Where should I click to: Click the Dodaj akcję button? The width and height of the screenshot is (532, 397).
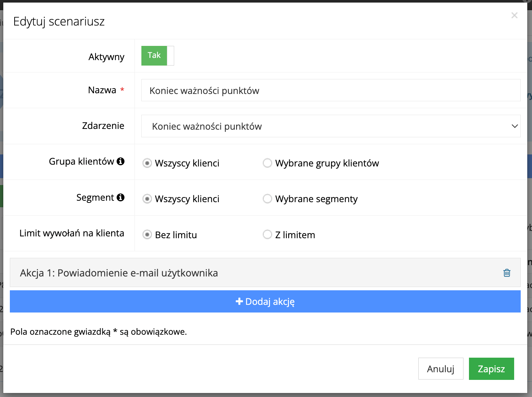pyautogui.click(x=265, y=302)
